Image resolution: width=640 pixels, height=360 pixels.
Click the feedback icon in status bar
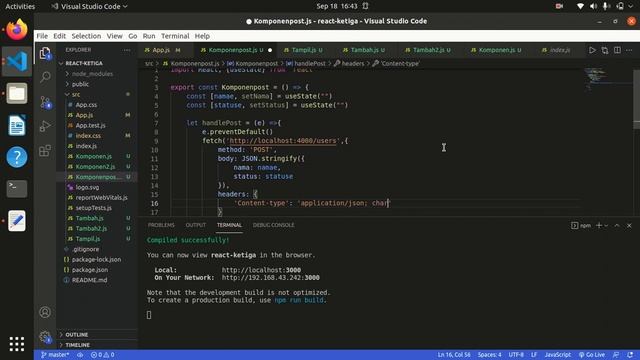[x=616, y=355]
